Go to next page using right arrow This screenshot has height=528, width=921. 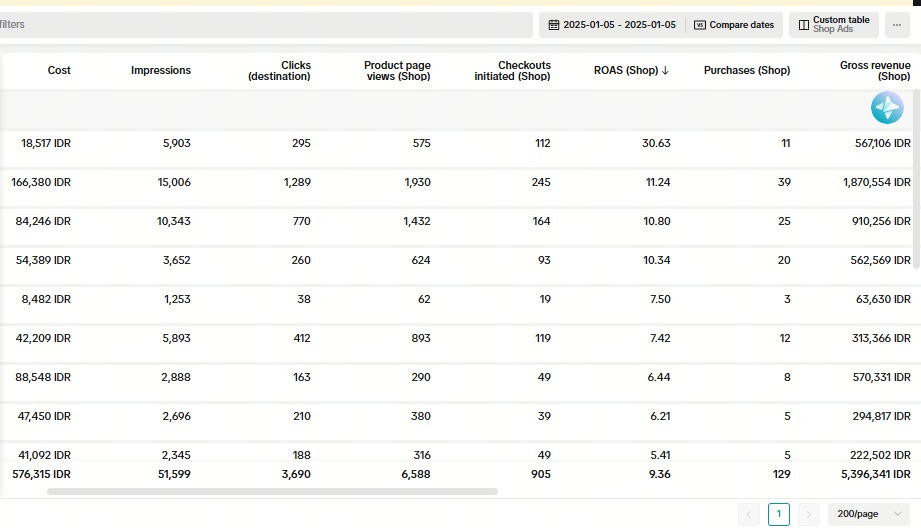pos(808,514)
